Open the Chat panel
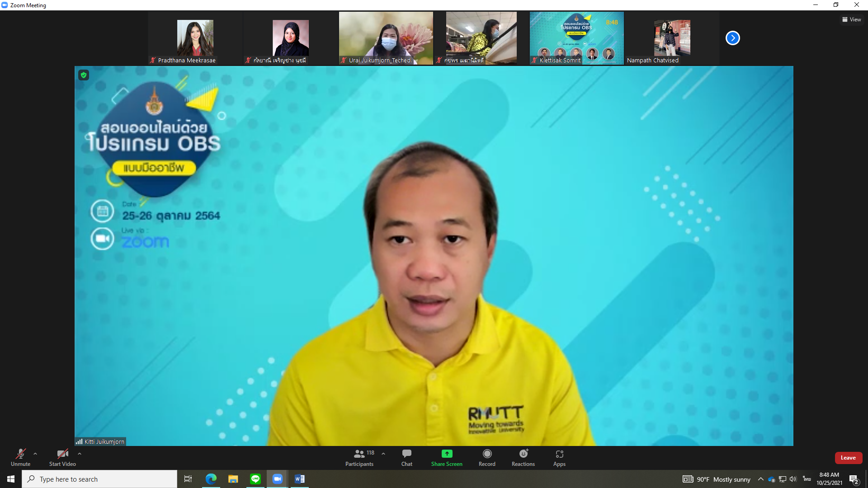Viewport: 868px width, 488px height. click(407, 457)
